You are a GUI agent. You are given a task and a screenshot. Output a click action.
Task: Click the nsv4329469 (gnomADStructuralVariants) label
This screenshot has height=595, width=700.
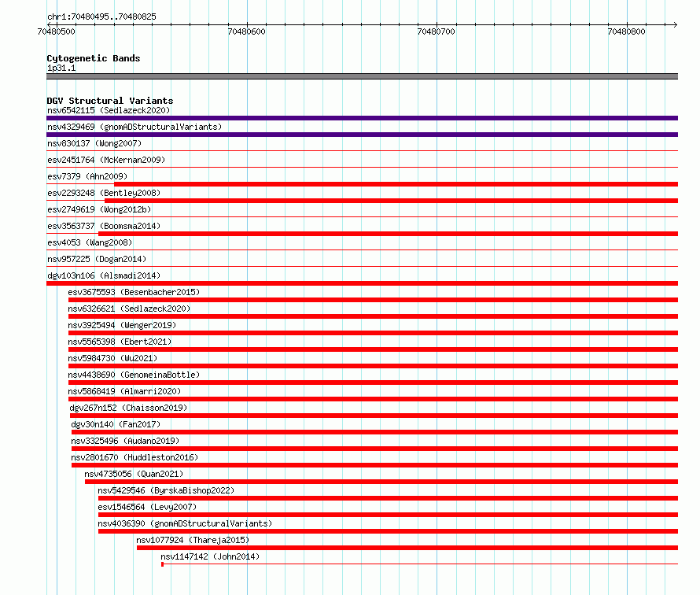[x=134, y=127]
